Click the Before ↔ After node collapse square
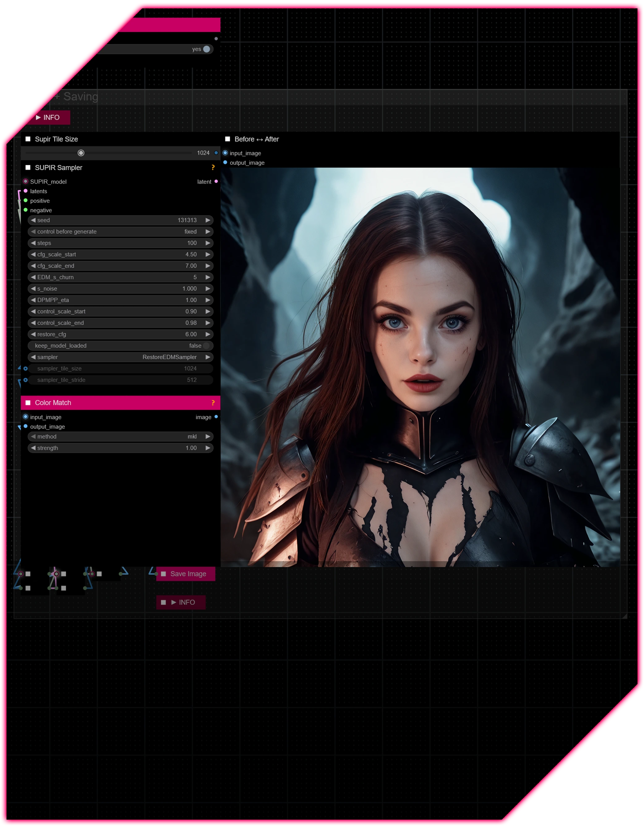Image resolution: width=644 pixels, height=828 pixels. tap(228, 139)
